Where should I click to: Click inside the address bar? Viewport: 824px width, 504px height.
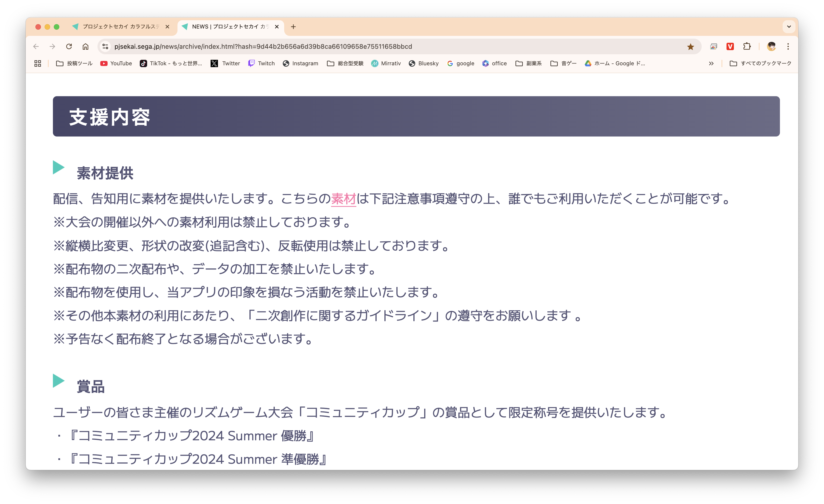pyautogui.click(x=268, y=46)
